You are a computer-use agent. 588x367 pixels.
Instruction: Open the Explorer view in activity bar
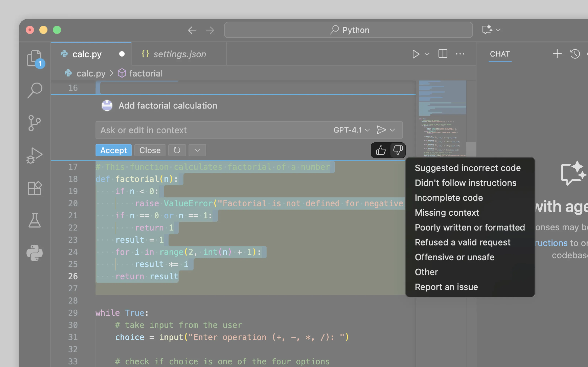(x=35, y=58)
